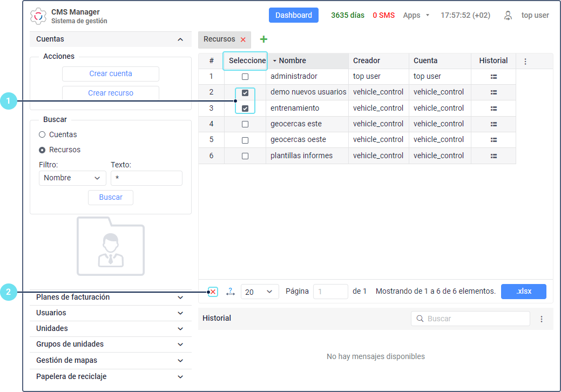Check geocercas este checkbox
561x392 pixels.
coord(245,124)
